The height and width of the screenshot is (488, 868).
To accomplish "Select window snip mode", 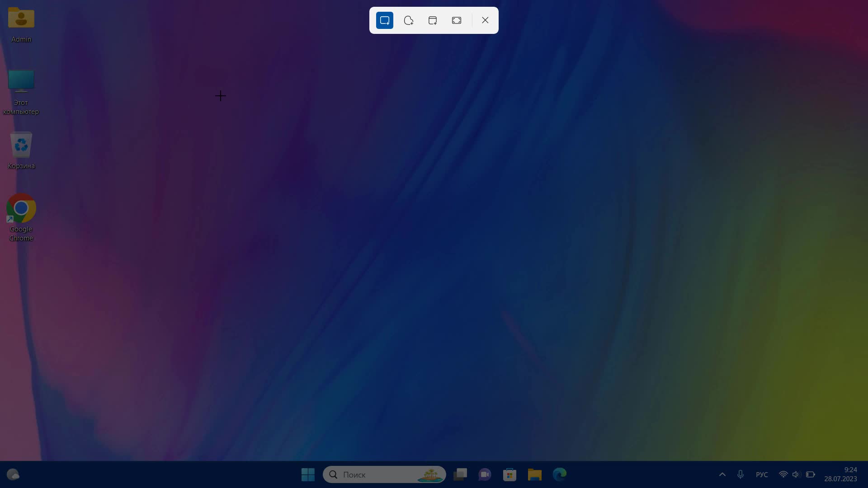I will pyautogui.click(x=433, y=20).
